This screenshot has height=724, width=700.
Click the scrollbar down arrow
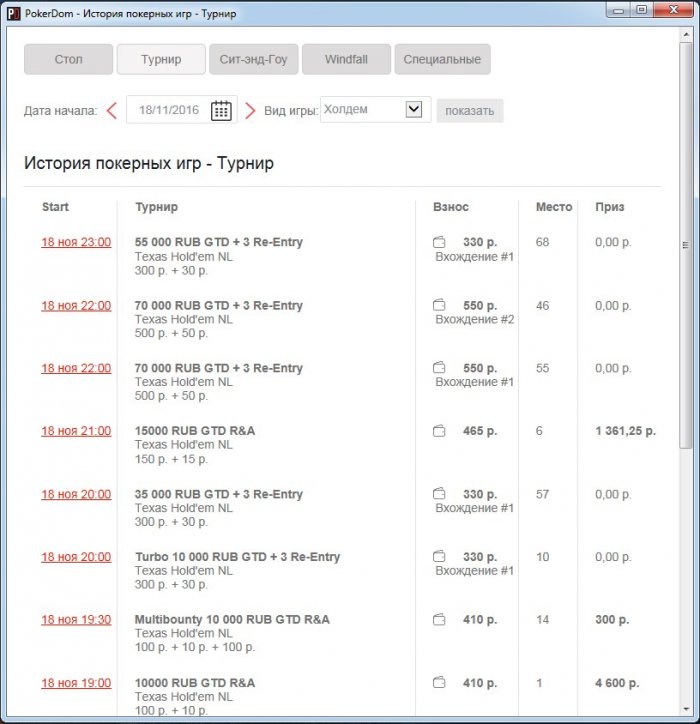(x=686, y=709)
